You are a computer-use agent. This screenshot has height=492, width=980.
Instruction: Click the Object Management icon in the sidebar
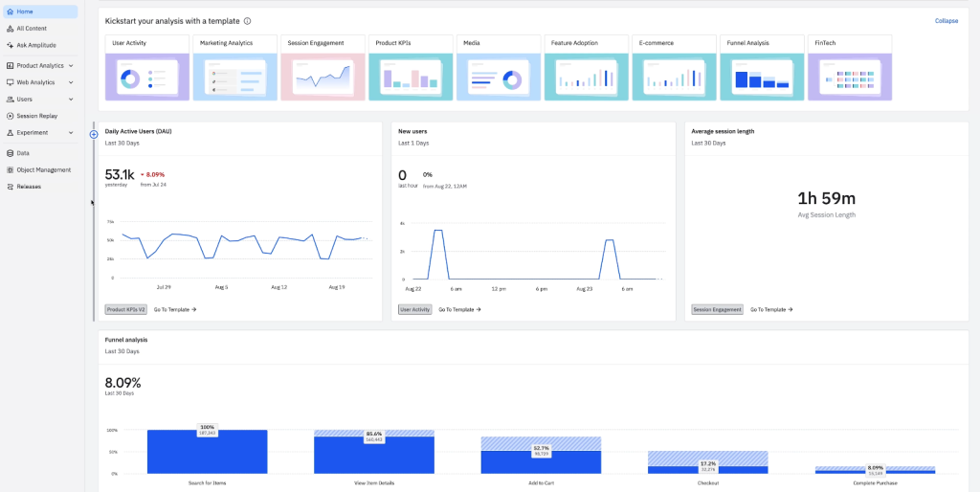[10, 170]
